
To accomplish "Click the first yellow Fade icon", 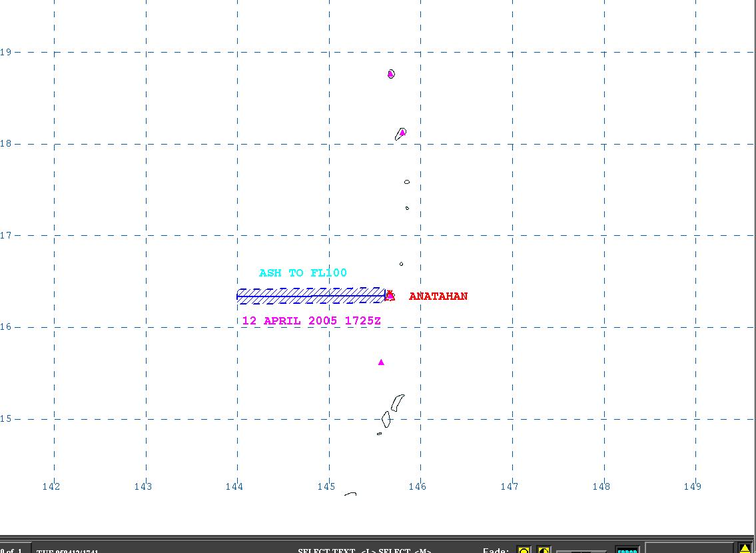I will (x=524, y=550).
